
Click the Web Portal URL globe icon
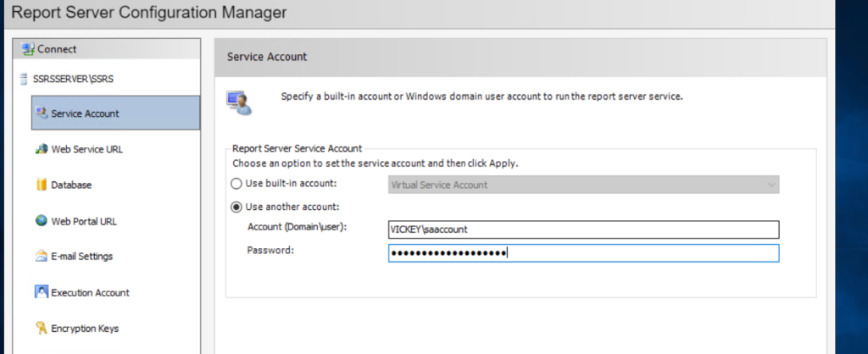click(42, 221)
